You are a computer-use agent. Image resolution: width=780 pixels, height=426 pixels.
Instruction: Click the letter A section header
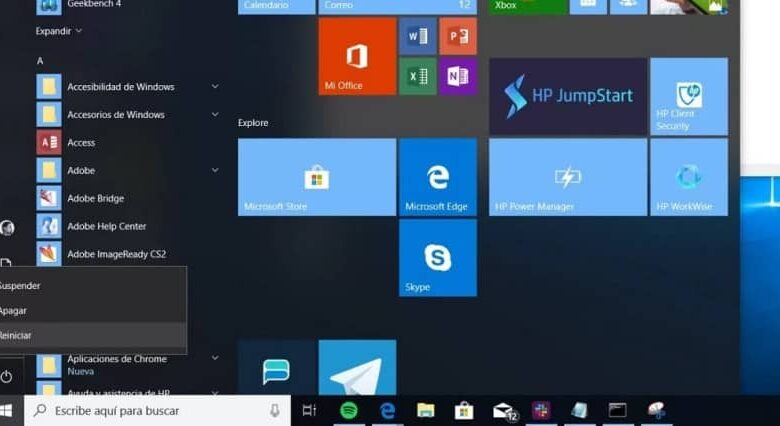40,61
